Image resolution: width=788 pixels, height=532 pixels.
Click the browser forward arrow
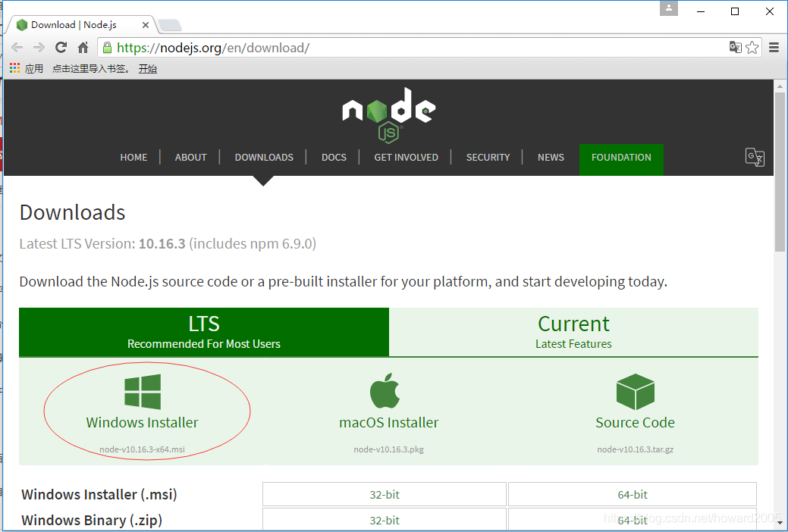click(39, 48)
